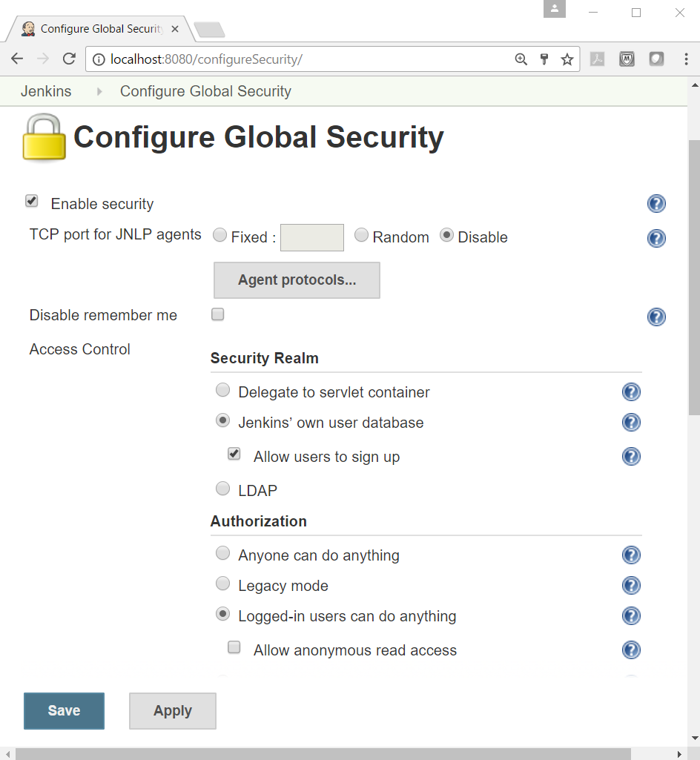Click the Chrome user profile icon

[x=555, y=9]
